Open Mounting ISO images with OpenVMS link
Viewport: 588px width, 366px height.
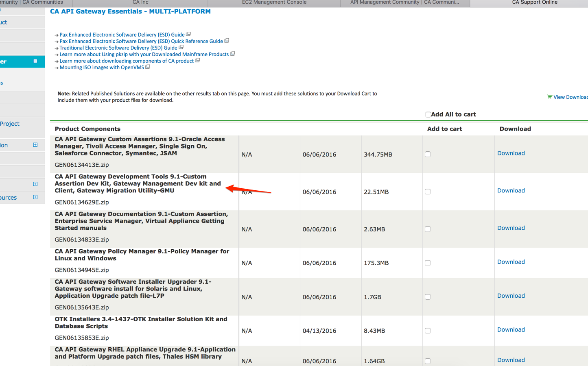[102, 68]
